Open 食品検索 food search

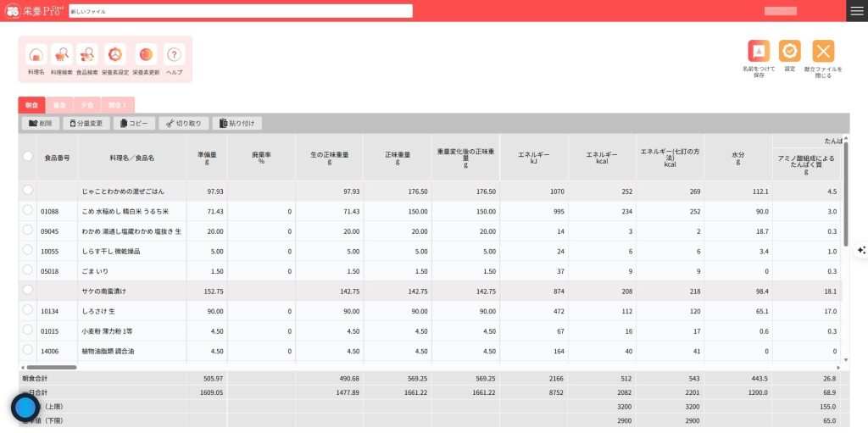[x=87, y=56]
